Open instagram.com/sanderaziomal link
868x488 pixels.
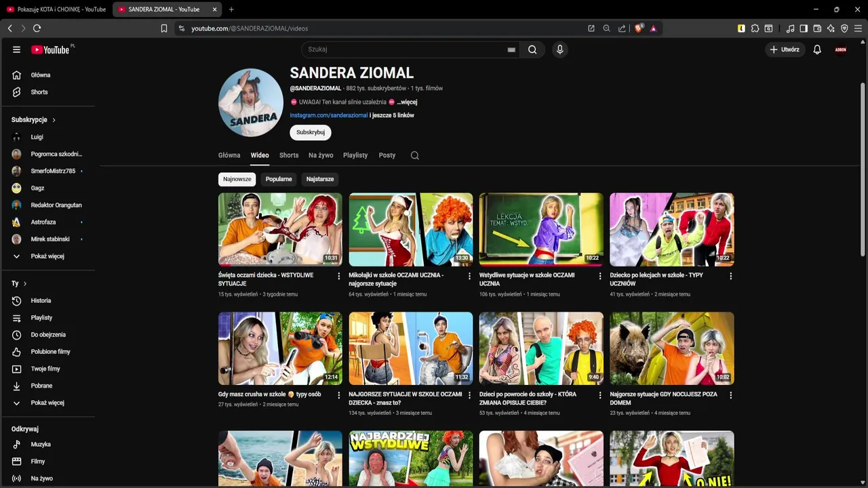click(x=329, y=115)
